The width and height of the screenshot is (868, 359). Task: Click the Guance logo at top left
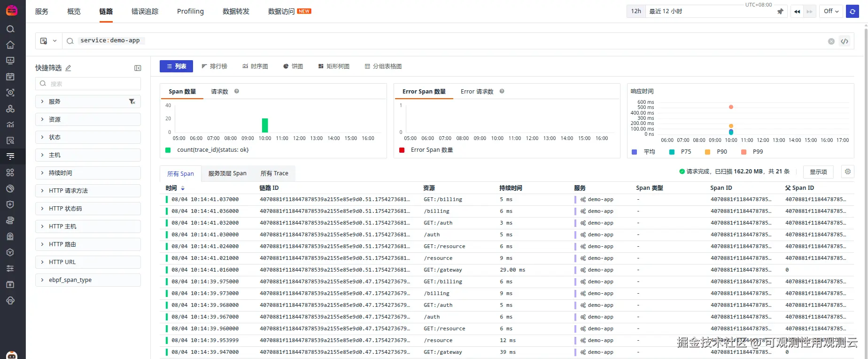12,10
